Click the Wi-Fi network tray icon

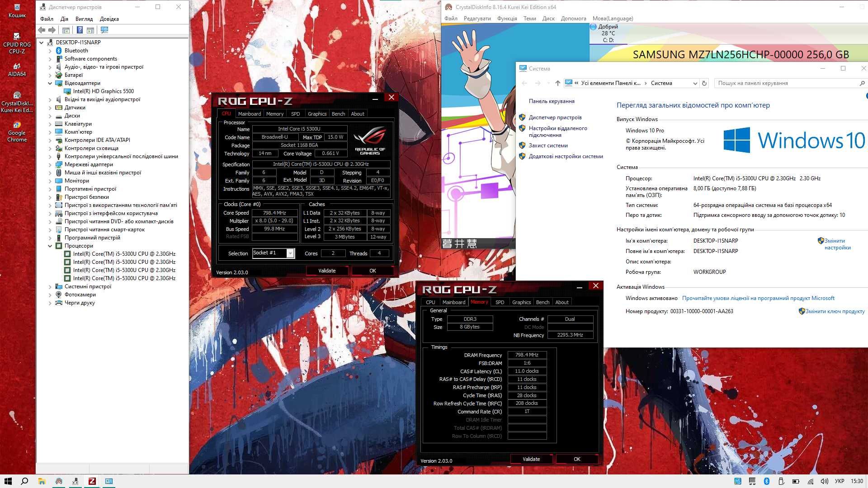tap(811, 481)
